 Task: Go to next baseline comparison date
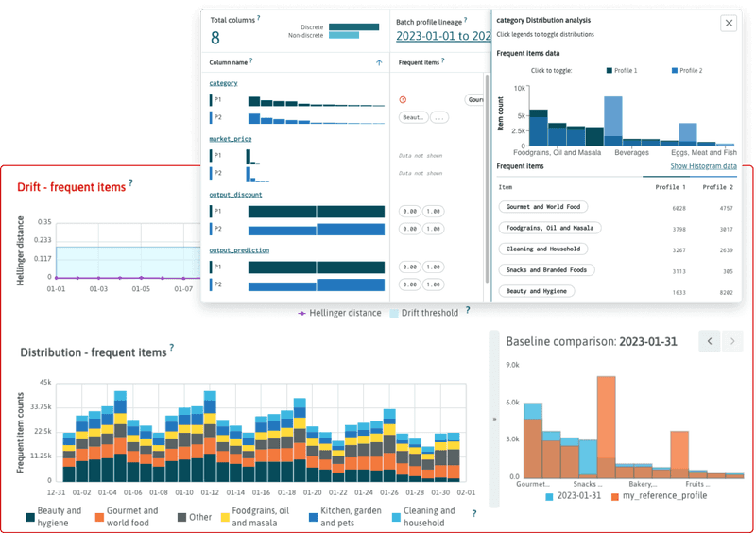tap(734, 340)
